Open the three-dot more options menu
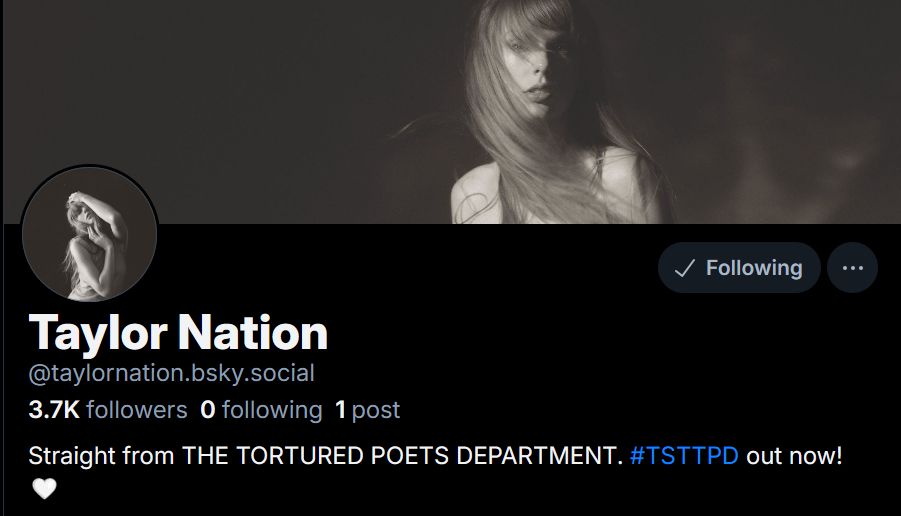901x516 pixels. (x=852, y=268)
